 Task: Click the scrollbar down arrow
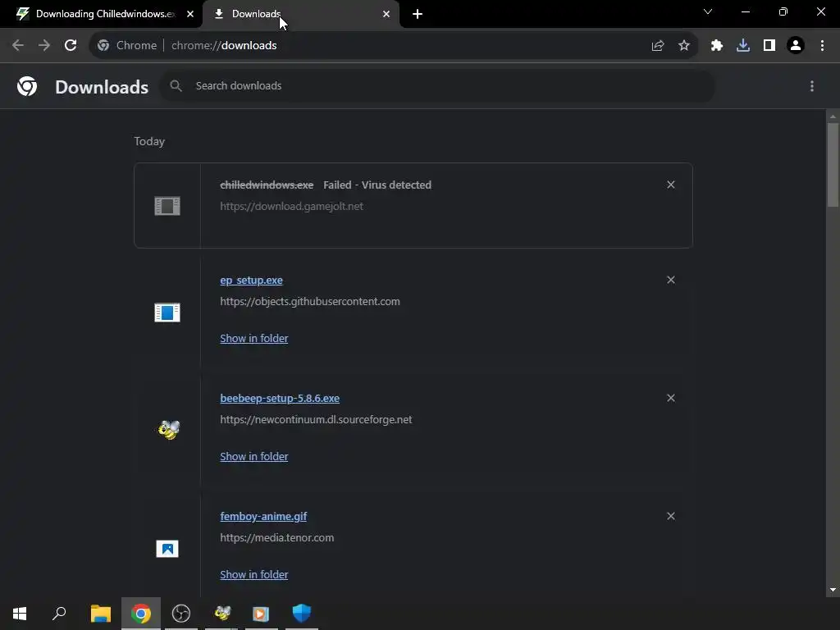pos(833,590)
